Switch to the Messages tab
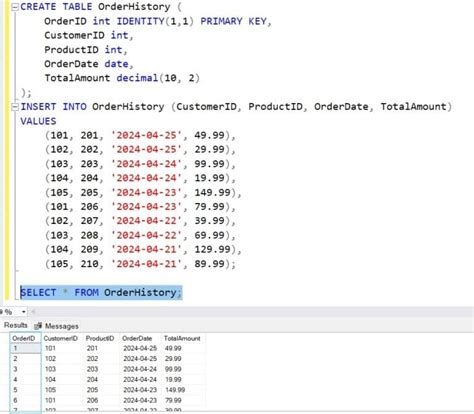This screenshot has width=474, height=414. point(62,326)
